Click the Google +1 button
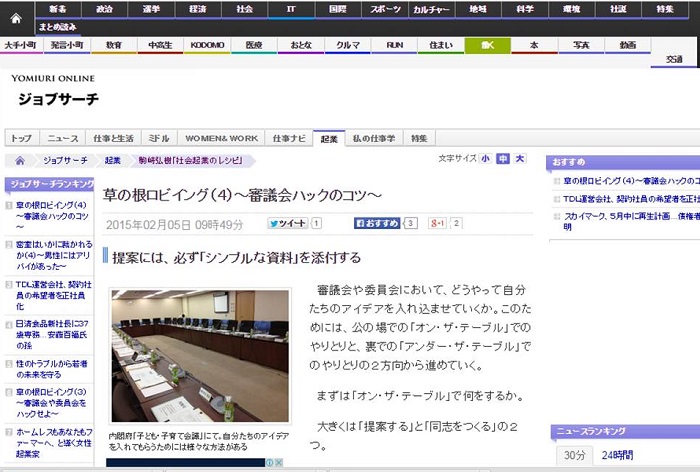 click(x=437, y=223)
